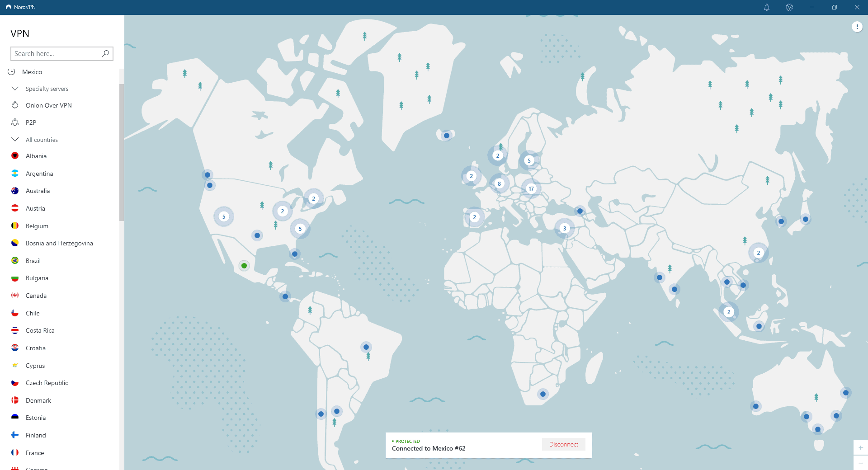The width and height of the screenshot is (868, 470).
Task: Click the Brazil flag icon
Action: pyautogui.click(x=15, y=260)
